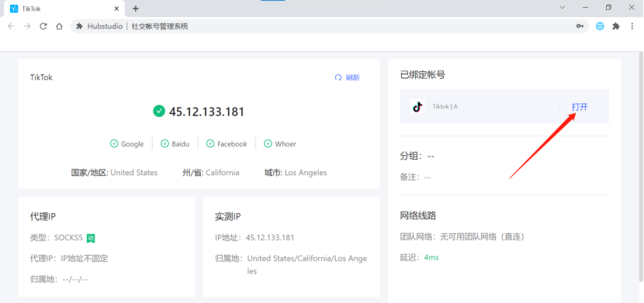Click the Tiktok | A account name
The width and height of the screenshot is (644, 303).
[x=445, y=107]
